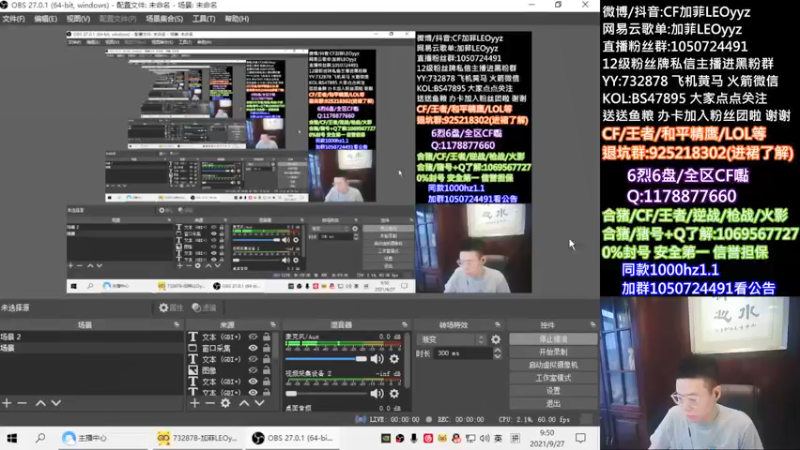This screenshot has width=800, height=450.
Task: Click the QQ penguin icon in the system tray
Action: point(456,438)
